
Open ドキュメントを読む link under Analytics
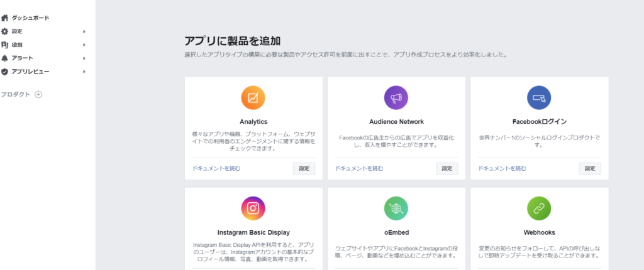(216, 168)
